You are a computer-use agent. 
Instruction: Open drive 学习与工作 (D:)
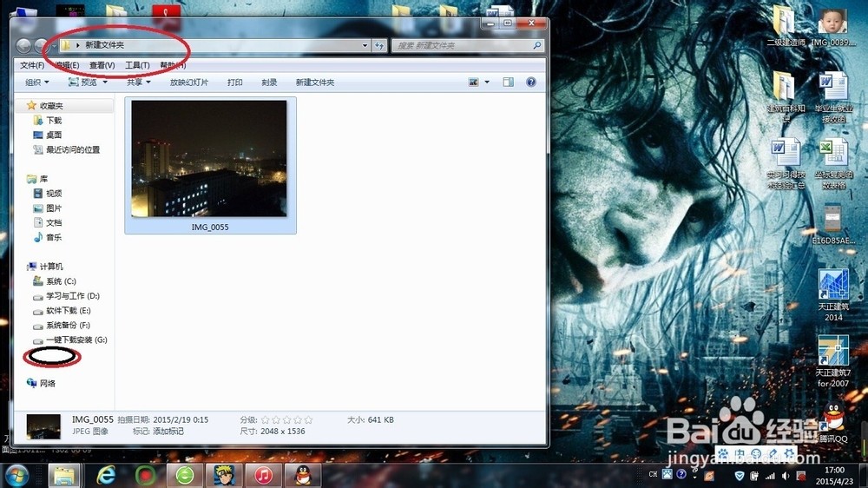(x=72, y=296)
